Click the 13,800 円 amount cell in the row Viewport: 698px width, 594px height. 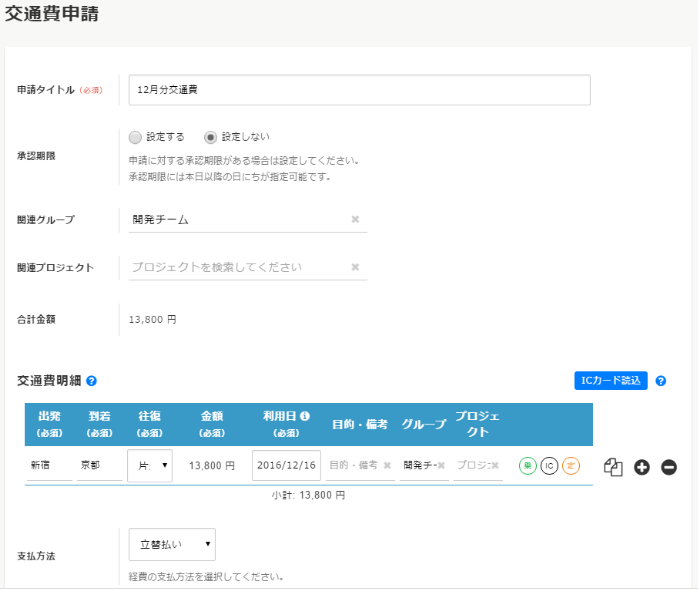click(211, 466)
